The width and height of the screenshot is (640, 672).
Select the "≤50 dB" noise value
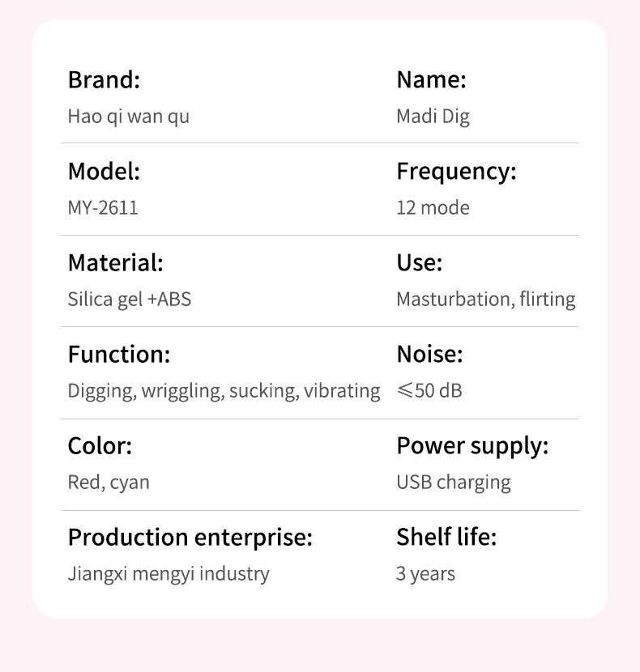429,391
